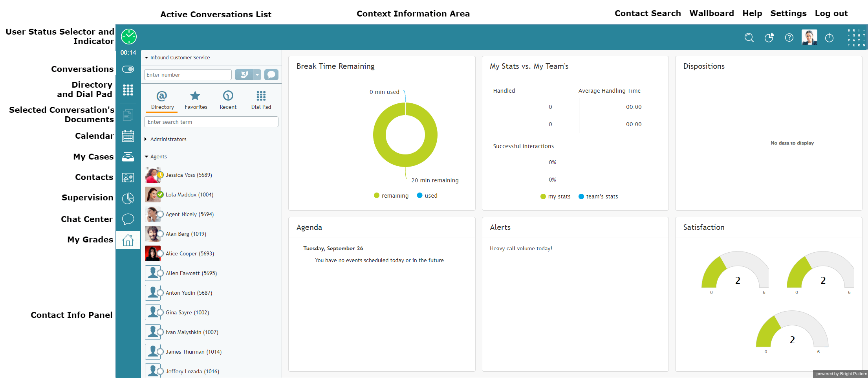Open the Chat Center bubble icon
This screenshot has width=868, height=378.
coord(128,219)
